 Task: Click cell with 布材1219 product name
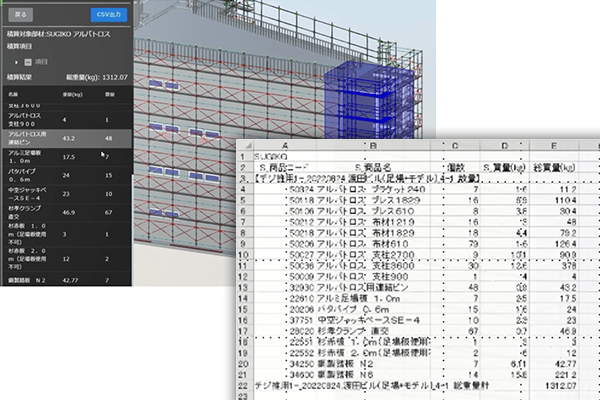click(373, 222)
